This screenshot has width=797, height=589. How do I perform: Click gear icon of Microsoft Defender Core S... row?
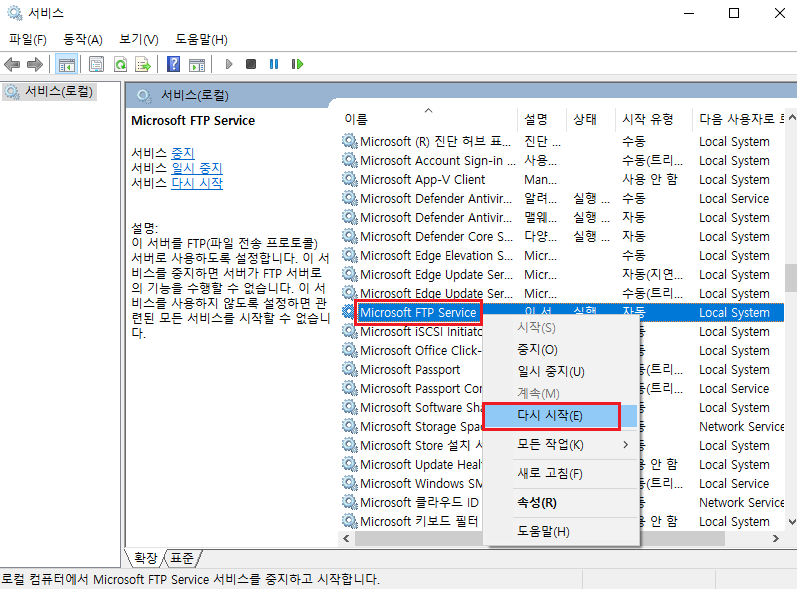[x=349, y=236]
